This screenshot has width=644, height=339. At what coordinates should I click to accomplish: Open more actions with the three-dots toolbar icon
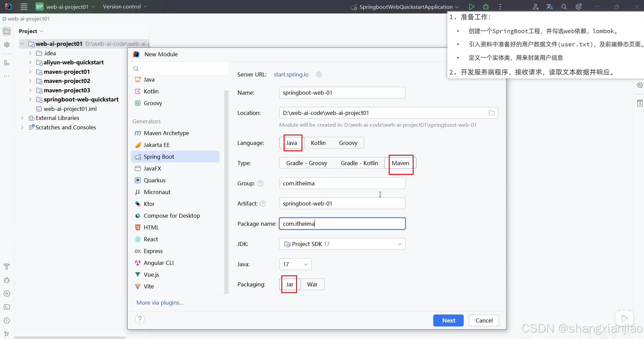[x=500, y=7]
